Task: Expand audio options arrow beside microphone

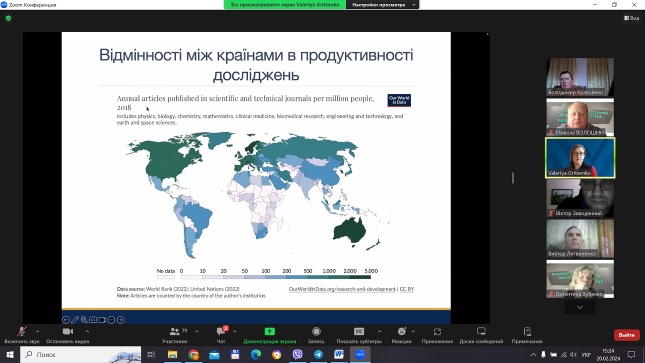Action: click(x=37, y=331)
